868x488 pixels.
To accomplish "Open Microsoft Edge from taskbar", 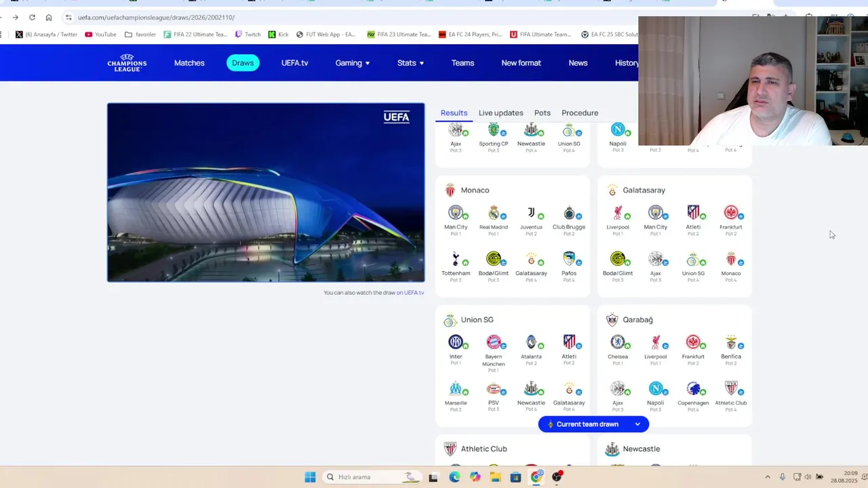I will (454, 477).
